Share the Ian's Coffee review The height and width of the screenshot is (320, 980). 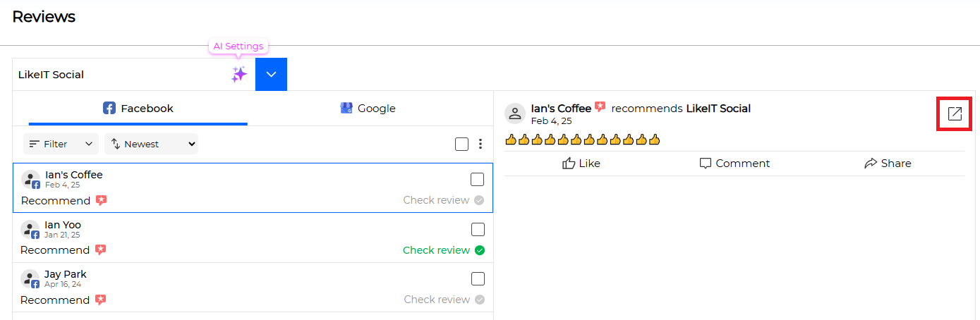click(888, 164)
